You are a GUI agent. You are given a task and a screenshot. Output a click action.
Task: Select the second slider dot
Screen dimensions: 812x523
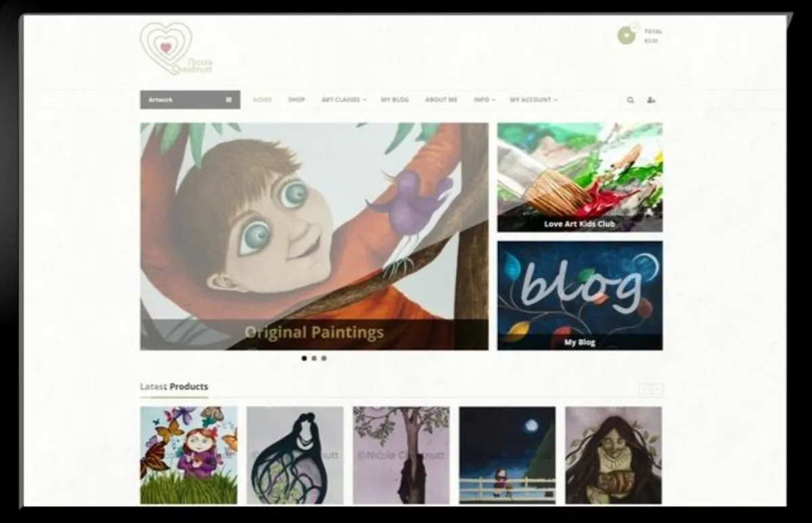(x=314, y=358)
